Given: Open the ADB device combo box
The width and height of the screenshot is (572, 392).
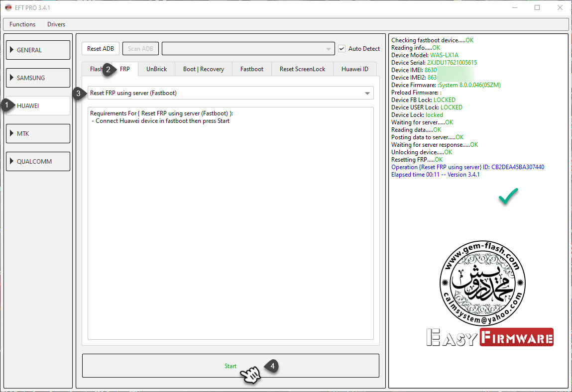Looking at the screenshot, I should click(248, 48).
